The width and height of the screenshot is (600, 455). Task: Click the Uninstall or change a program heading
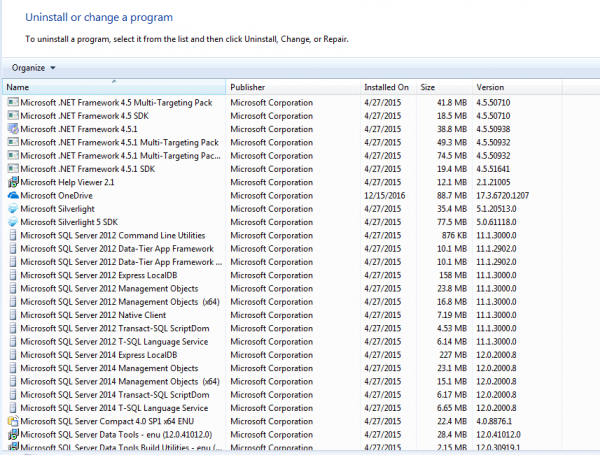pos(99,17)
